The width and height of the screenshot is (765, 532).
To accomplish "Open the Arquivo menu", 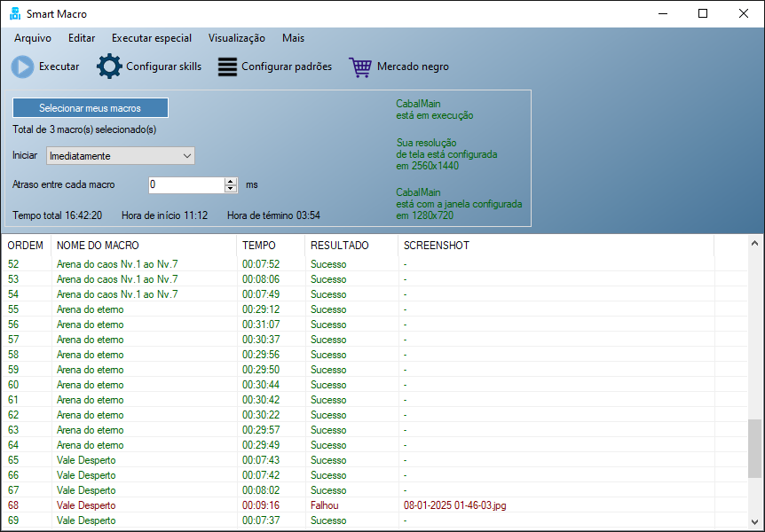I will click(x=33, y=38).
